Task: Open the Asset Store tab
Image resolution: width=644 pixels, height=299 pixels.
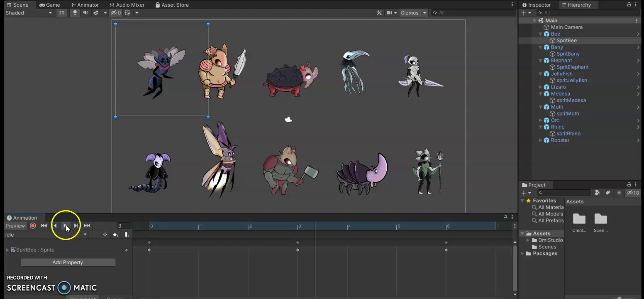Action: [172, 5]
